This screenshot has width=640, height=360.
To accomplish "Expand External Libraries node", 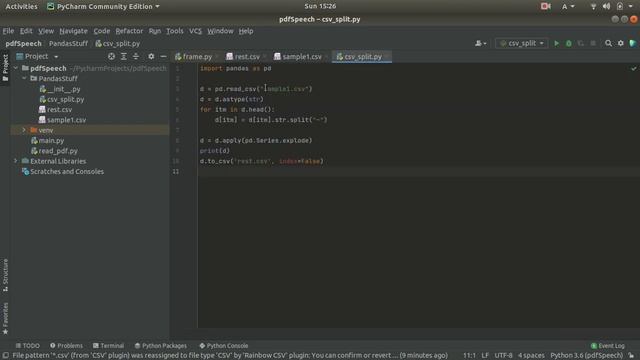I will point(16,161).
